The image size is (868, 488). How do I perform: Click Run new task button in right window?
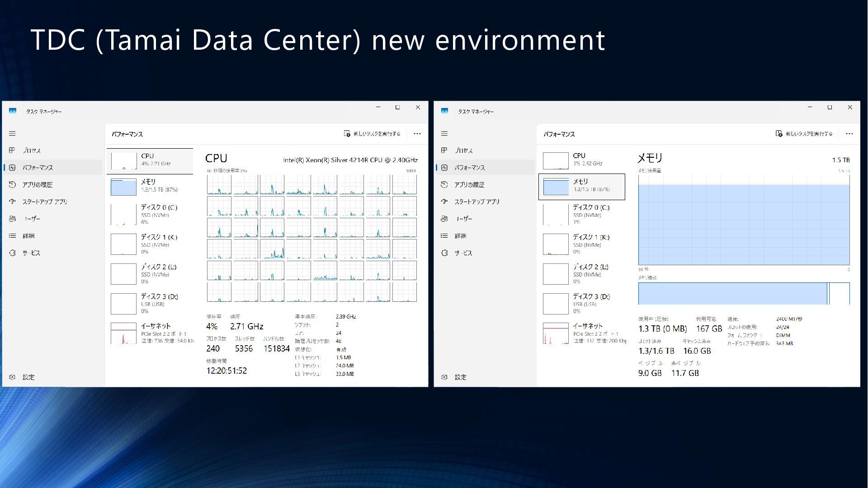[x=804, y=134]
